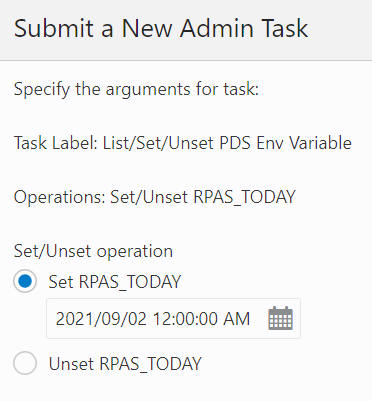Click the Set/Unset operation group label

pyautogui.click(x=93, y=251)
